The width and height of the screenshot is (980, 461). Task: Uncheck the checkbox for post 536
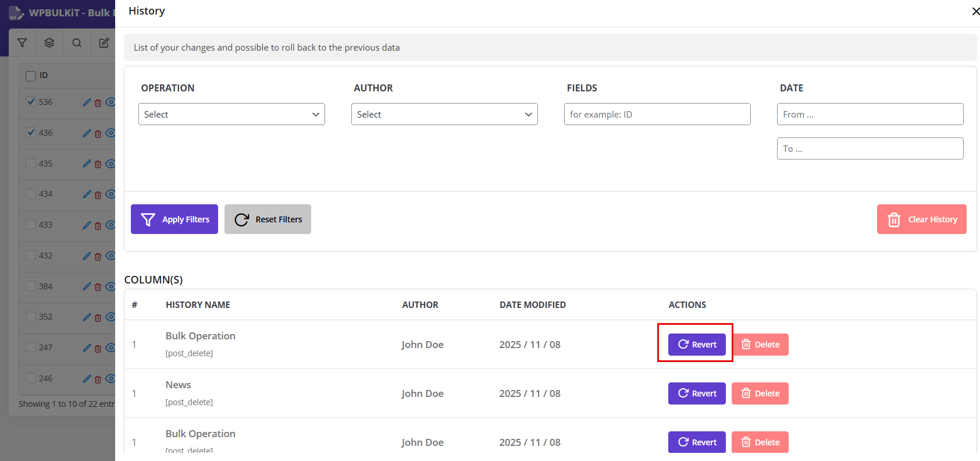(x=31, y=102)
